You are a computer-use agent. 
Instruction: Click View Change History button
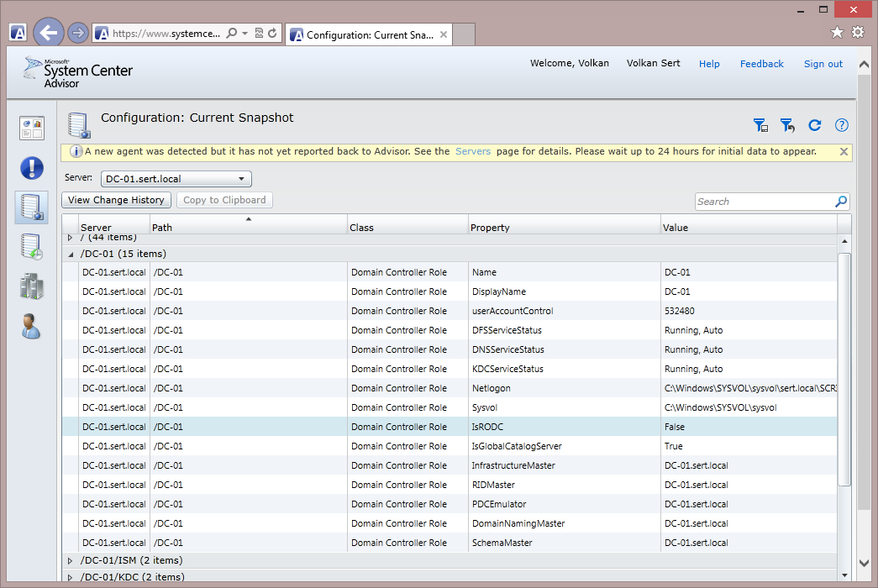(x=117, y=200)
